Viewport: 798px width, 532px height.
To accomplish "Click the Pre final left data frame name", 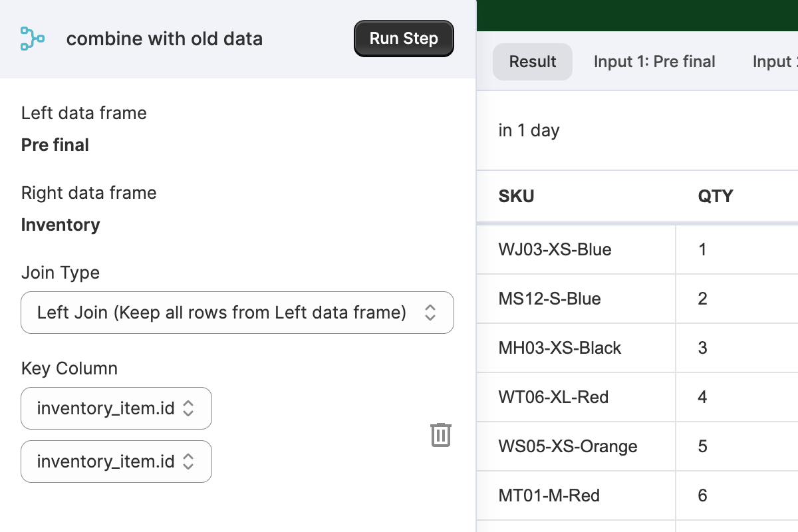I will click(x=55, y=145).
